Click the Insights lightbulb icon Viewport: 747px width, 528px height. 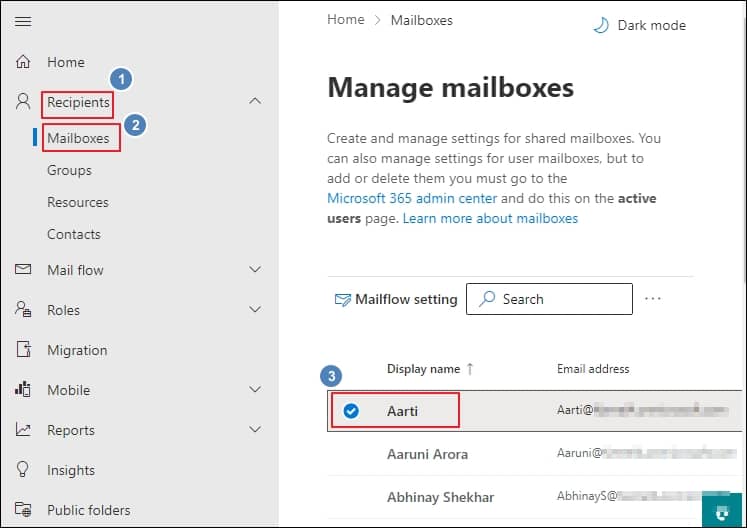tap(22, 469)
